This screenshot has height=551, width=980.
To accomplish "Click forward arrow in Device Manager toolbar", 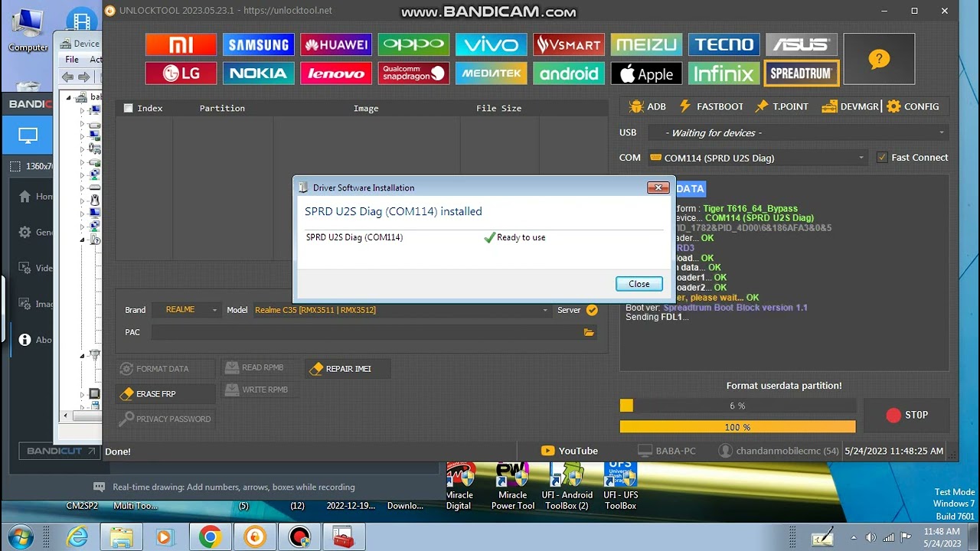I will point(84,77).
